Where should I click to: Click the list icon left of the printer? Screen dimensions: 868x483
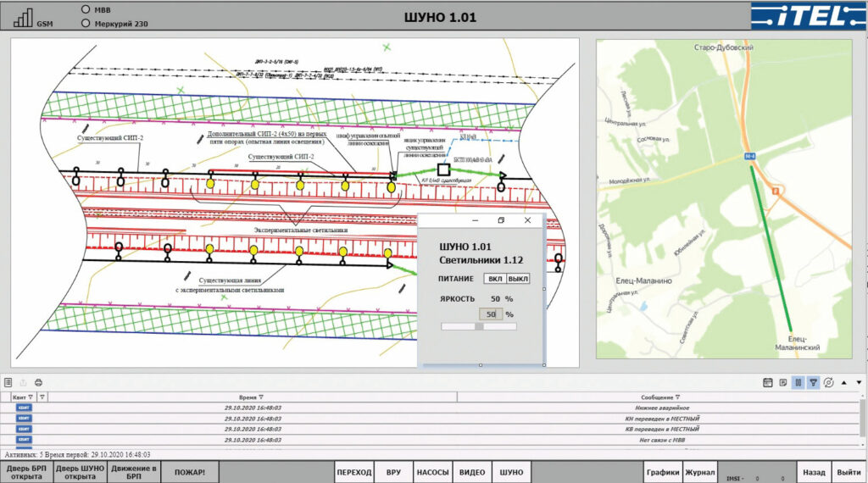[x=8, y=383]
